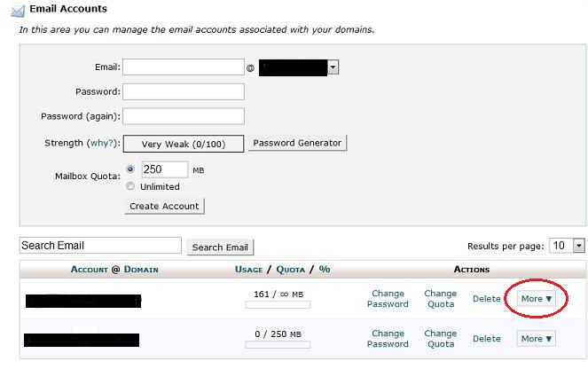This screenshot has height=369, width=588.
Task: Open the Results per page dropdown
Action: (578, 245)
